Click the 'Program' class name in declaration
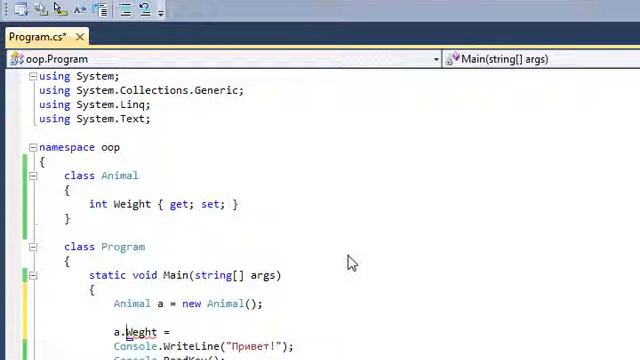The image size is (640, 360). 123,247
